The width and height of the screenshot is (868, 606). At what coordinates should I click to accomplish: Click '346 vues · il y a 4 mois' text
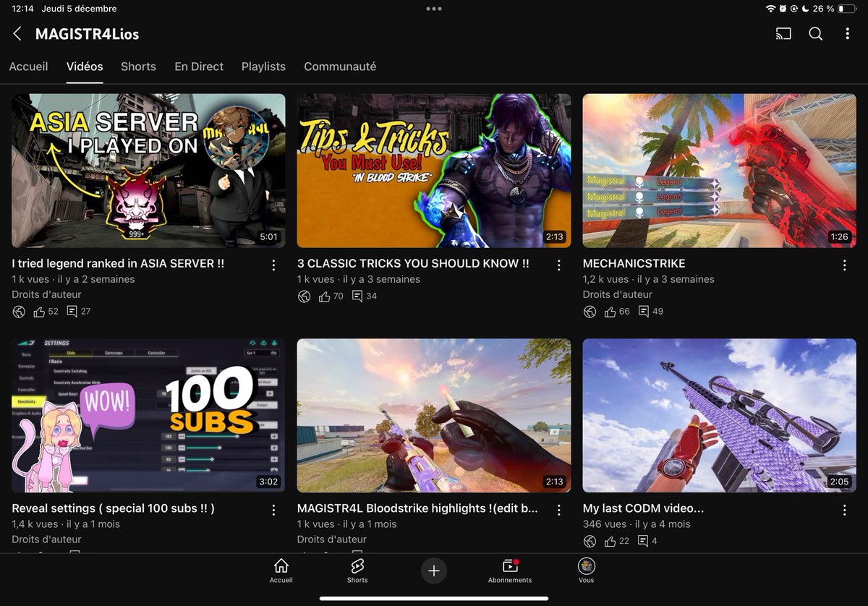point(637,524)
